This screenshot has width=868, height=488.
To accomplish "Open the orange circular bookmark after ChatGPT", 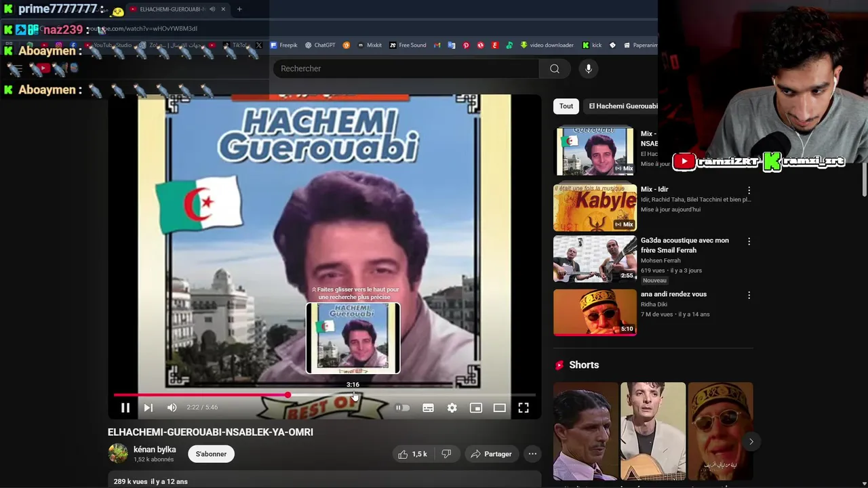I will tap(346, 45).
